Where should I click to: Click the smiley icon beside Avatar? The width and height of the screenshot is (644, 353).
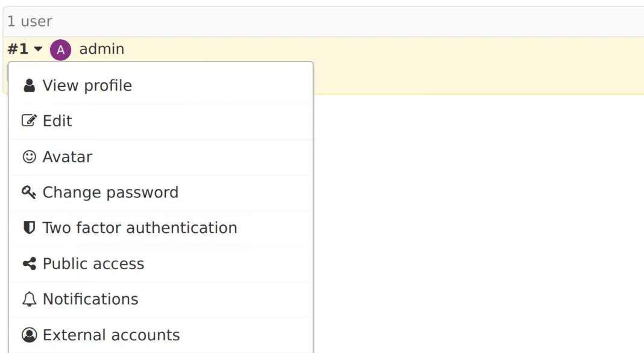point(28,156)
